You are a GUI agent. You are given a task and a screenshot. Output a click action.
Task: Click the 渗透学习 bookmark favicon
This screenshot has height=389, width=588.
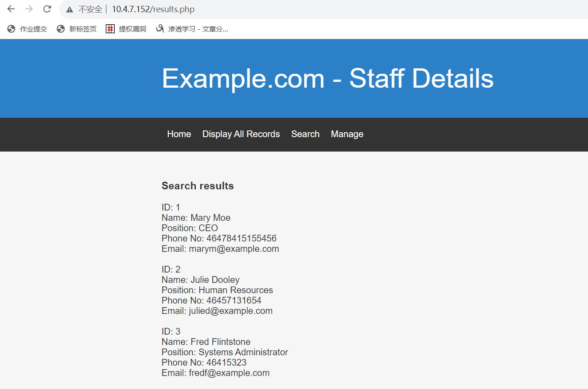[x=160, y=29]
